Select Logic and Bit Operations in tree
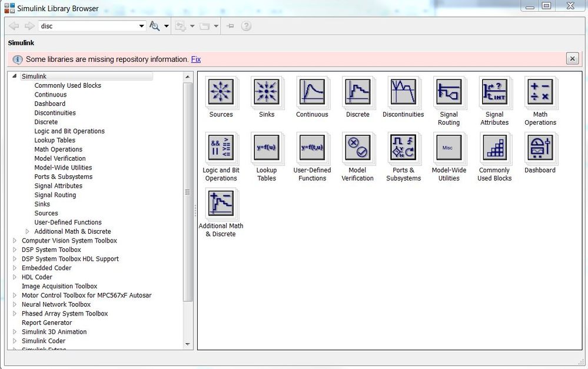This screenshot has height=369, width=588. point(69,131)
